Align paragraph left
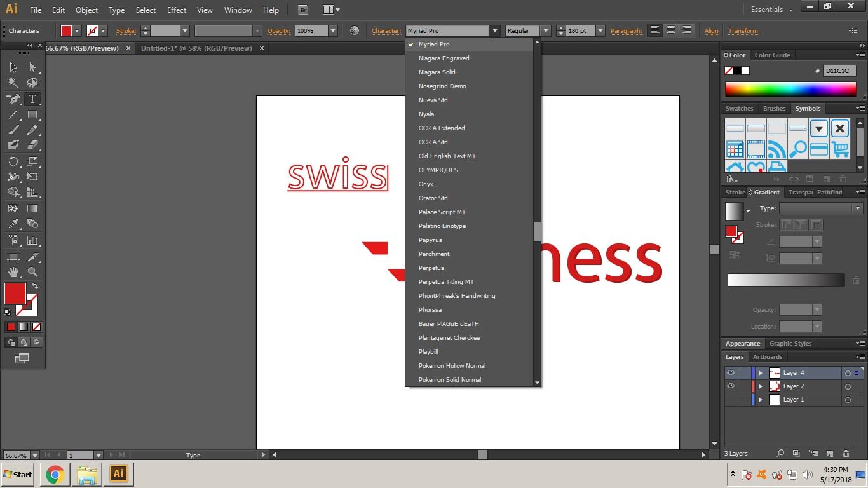Screen dimensions: 868x488 [654, 30]
